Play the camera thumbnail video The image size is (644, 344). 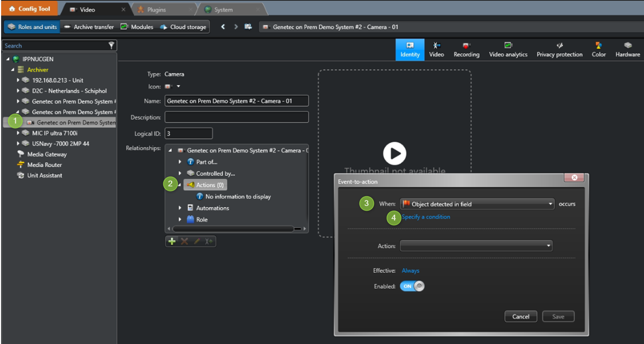coord(394,153)
